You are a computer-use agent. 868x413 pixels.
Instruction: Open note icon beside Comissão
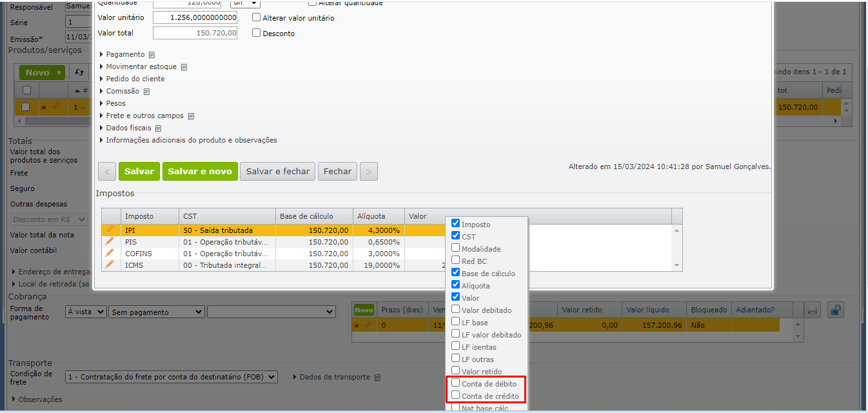[146, 92]
